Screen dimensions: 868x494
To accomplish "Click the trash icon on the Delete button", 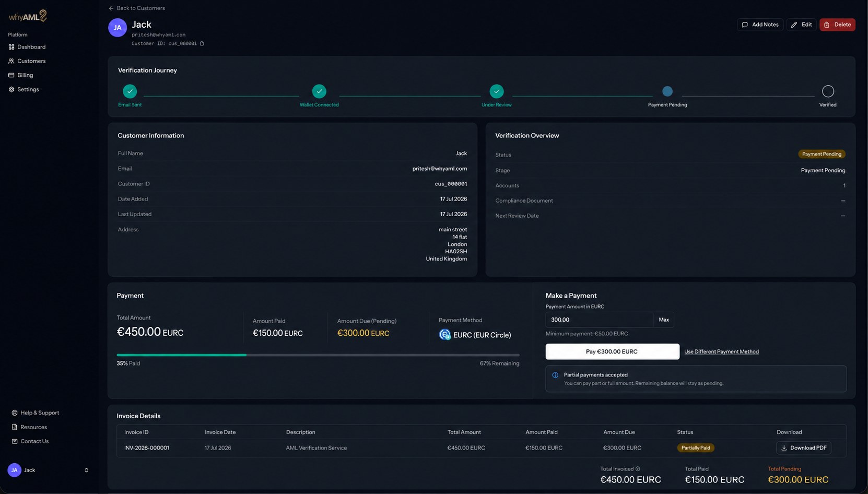I will tap(827, 25).
